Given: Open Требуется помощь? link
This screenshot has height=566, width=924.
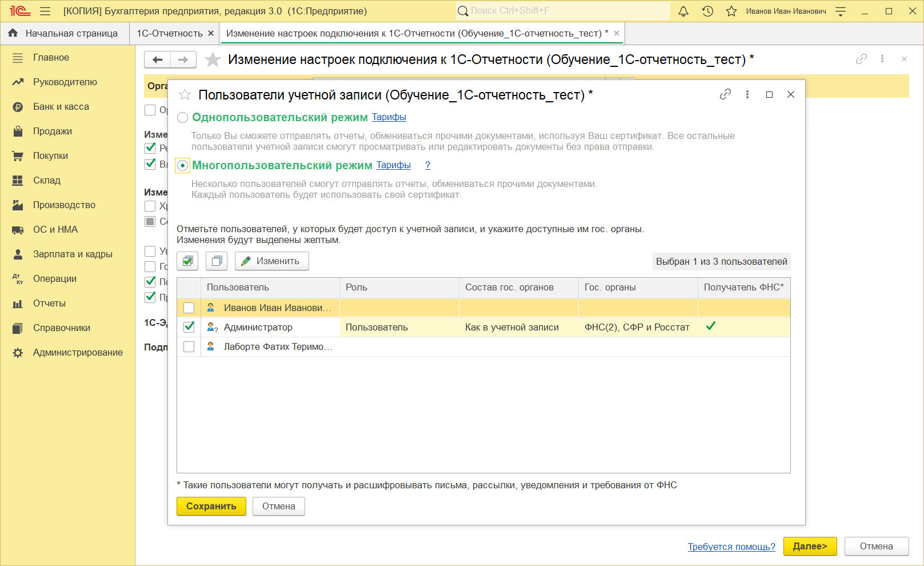Looking at the screenshot, I should click(x=731, y=547).
